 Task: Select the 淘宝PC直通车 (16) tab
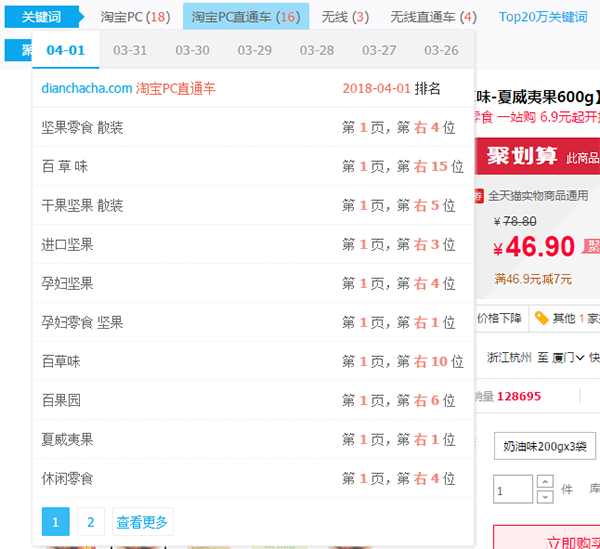coord(246,17)
